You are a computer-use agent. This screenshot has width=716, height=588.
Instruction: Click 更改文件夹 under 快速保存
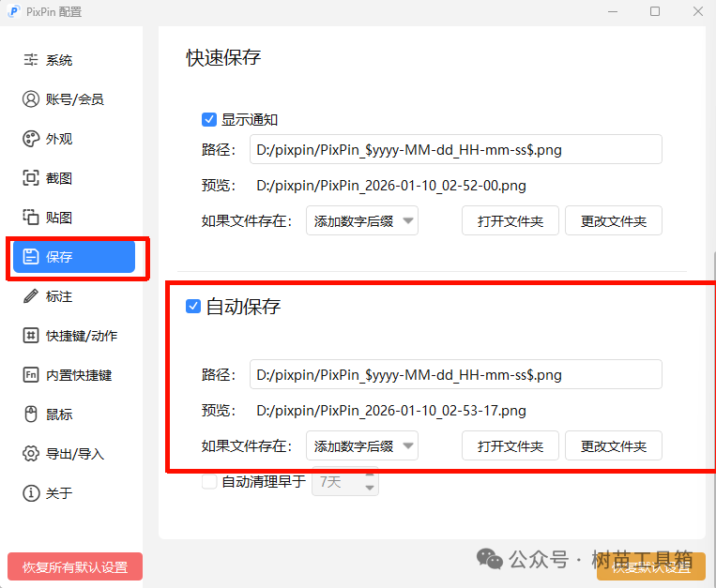pos(614,220)
